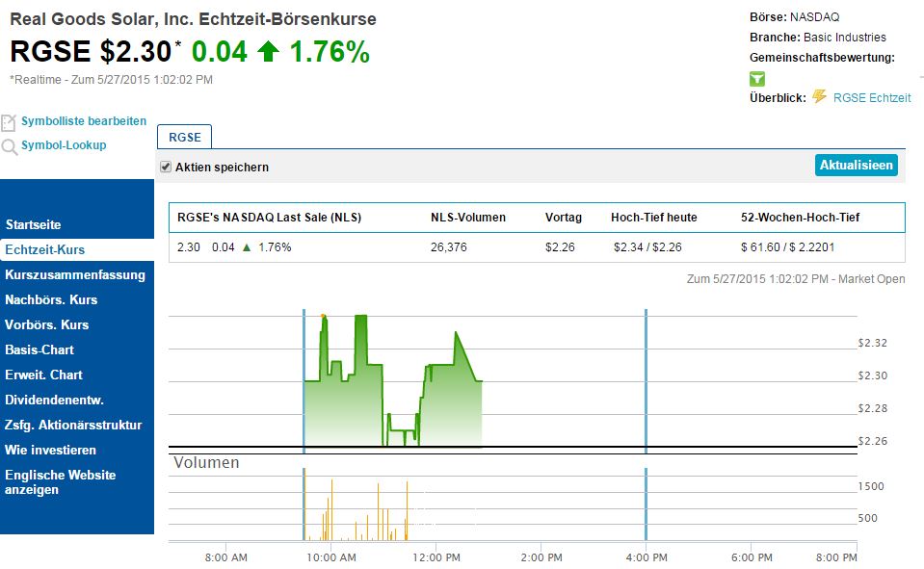This screenshot has width=924, height=569.
Task: Click the green Gemeinschaftsbewertung rating icon
Action: [x=757, y=78]
